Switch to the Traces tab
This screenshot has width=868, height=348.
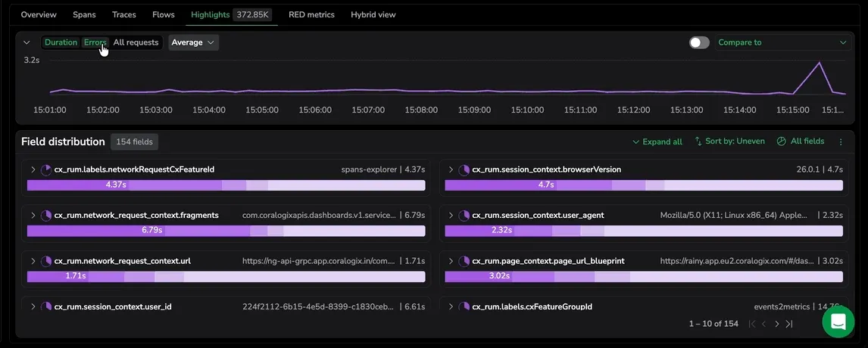tap(124, 15)
